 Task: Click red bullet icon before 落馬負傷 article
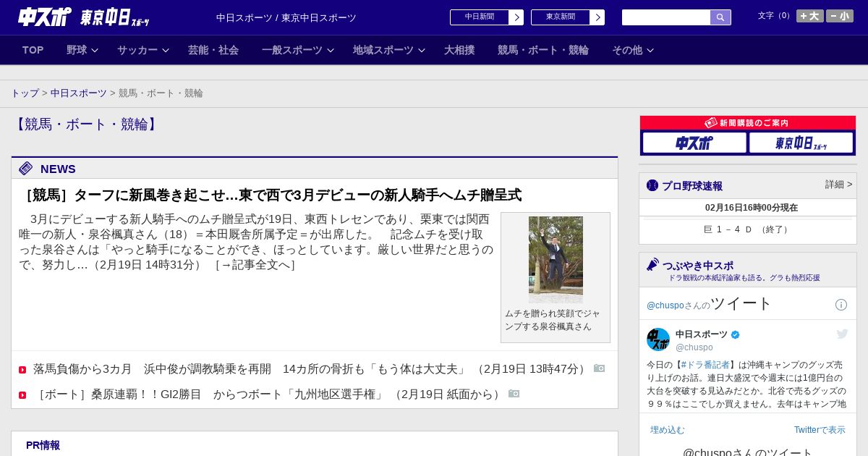22,370
